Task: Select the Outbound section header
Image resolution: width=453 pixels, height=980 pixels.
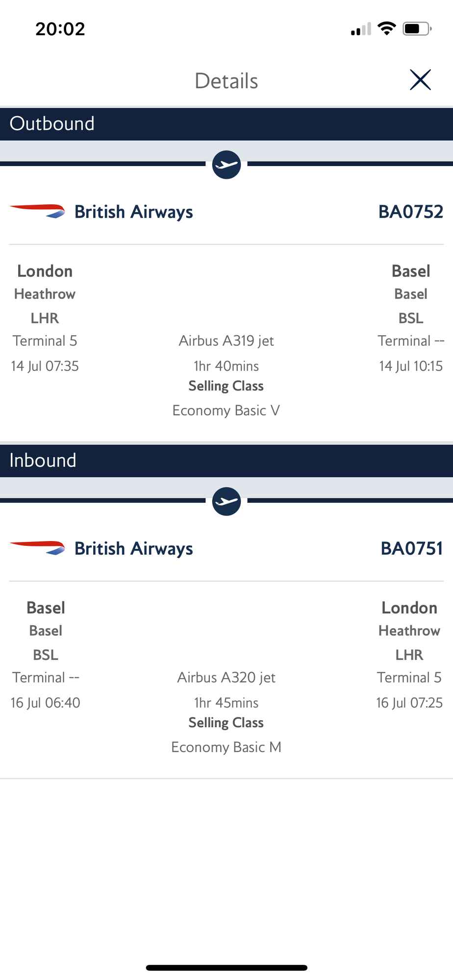Action: click(226, 124)
